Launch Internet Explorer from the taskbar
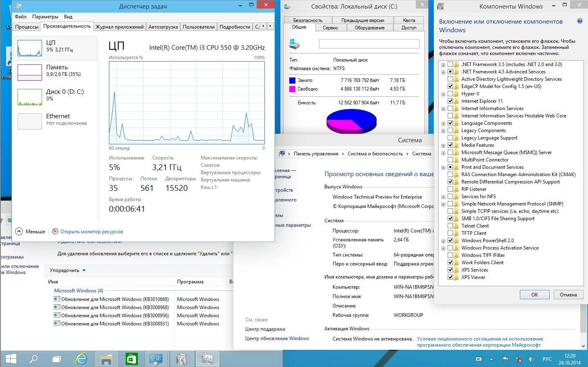Viewport: 588px width, 367px height. click(82, 359)
